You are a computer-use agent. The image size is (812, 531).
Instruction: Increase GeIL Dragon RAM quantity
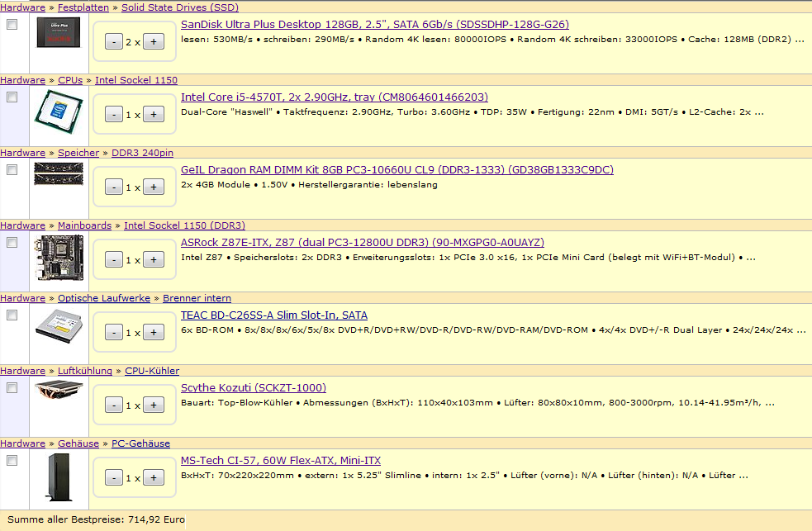[154, 187]
